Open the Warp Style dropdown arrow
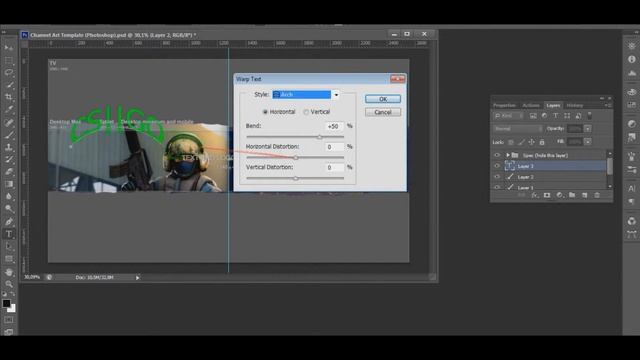 [336, 95]
